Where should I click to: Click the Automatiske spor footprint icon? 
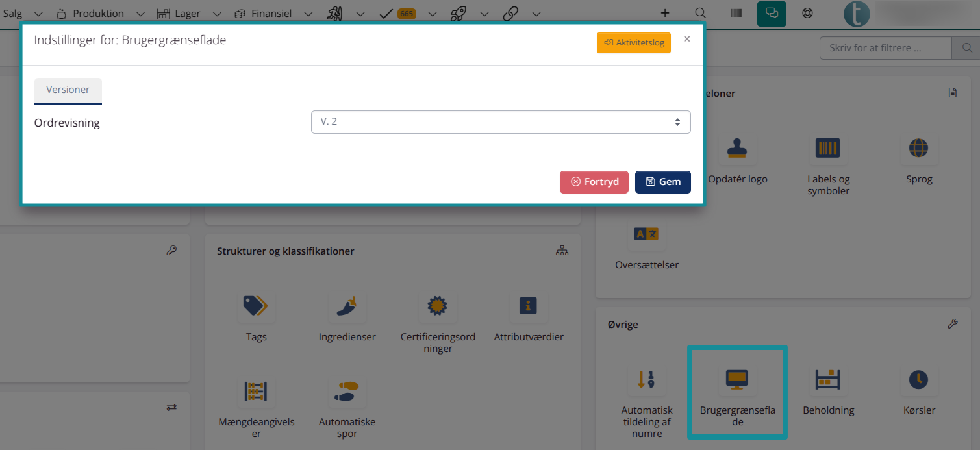(x=347, y=392)
